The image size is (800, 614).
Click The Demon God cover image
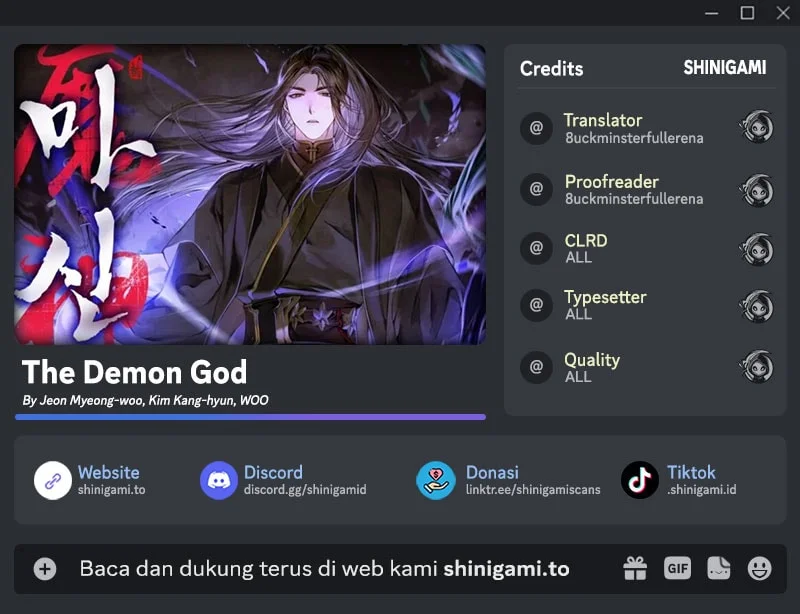(x=250, y=195)
